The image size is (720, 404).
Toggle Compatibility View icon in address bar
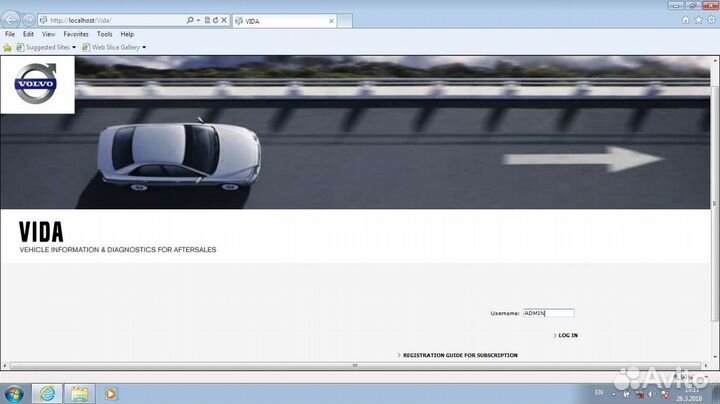[207, 20]
